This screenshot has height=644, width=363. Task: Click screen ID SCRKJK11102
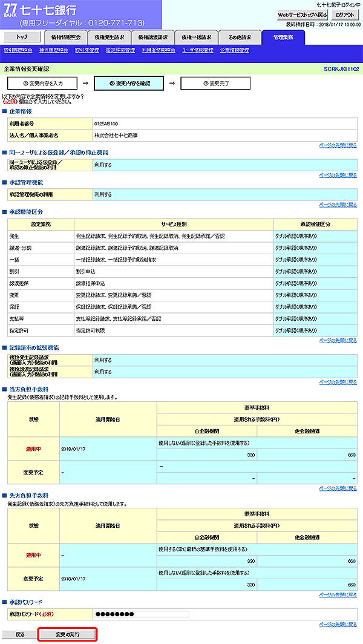click(341, 69)
